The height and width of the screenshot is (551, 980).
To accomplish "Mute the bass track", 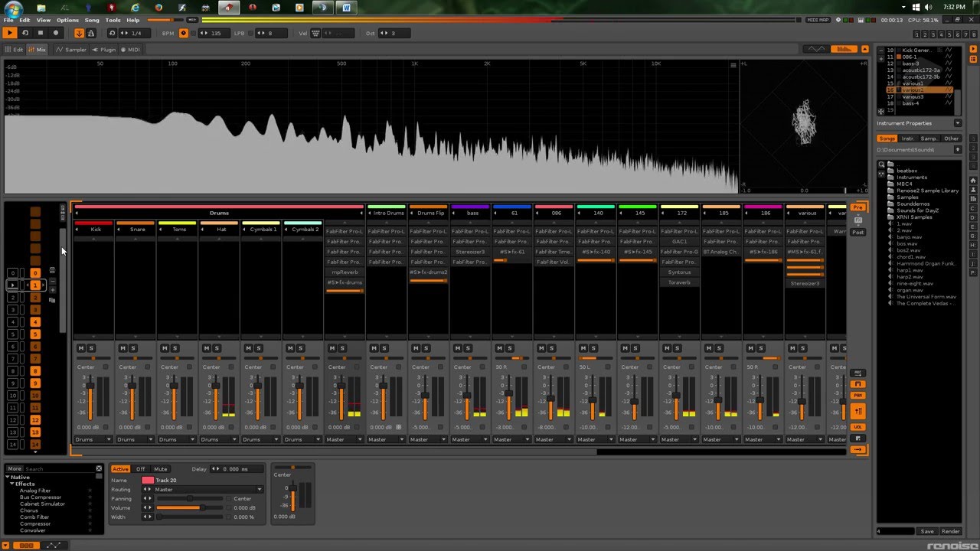I will (x=457, y=348).
